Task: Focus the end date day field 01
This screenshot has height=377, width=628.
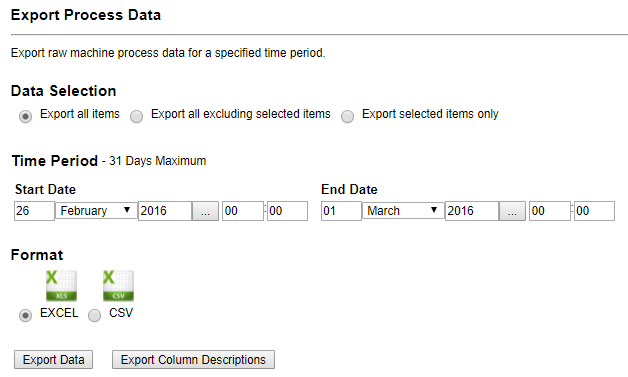Action: [x=341, y=211]
